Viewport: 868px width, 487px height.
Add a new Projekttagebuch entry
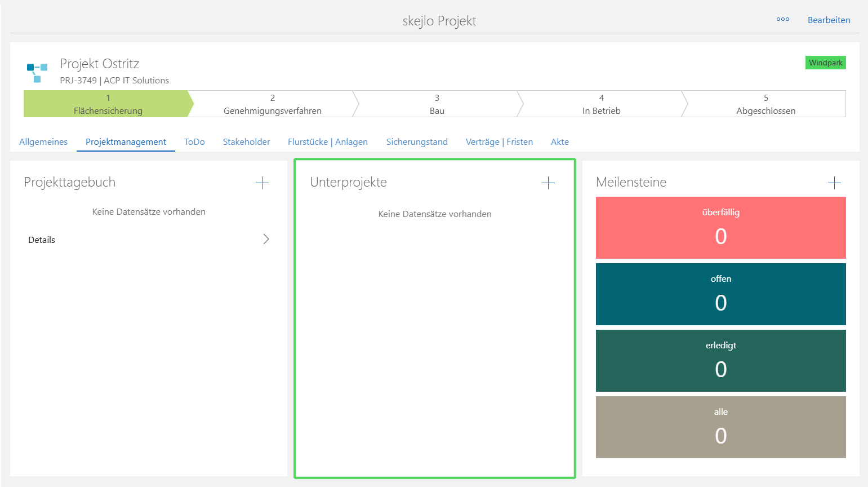point(262,183)
